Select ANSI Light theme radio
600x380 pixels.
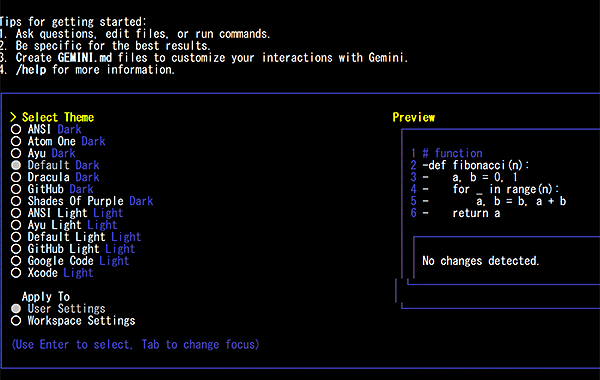[x=16, y=213]
